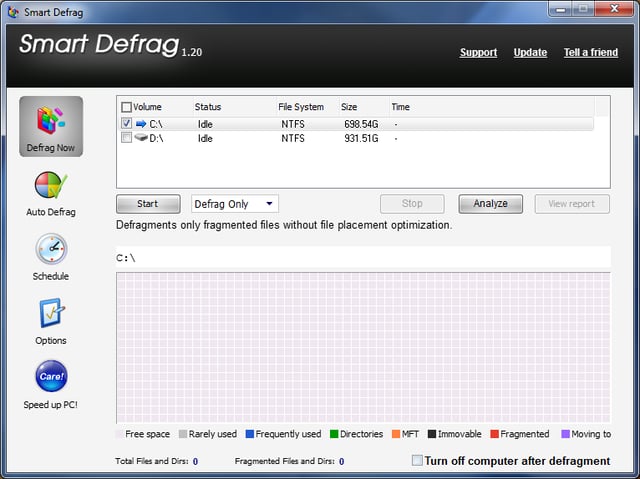640x479 pixels.
Task: Click the NTFS cell in the D:\ row
Action: [x=293, y=138]
